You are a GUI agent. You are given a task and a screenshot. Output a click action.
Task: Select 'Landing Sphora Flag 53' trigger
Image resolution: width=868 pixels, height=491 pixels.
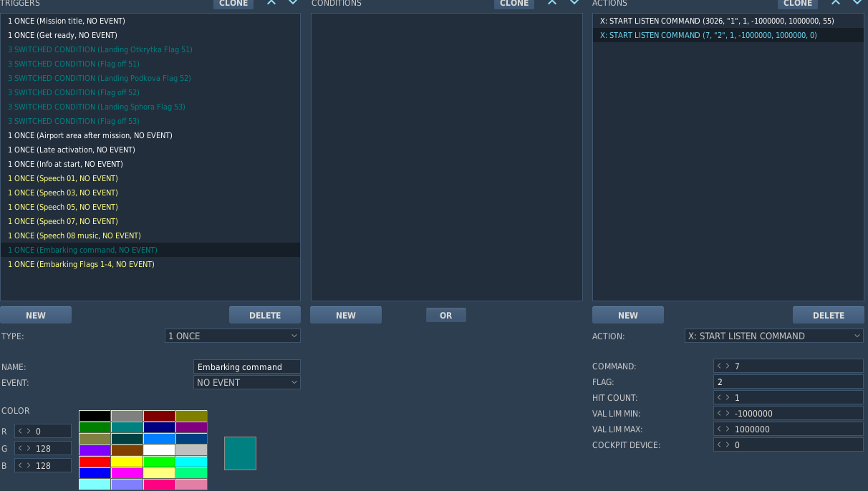tap(150, 107)
